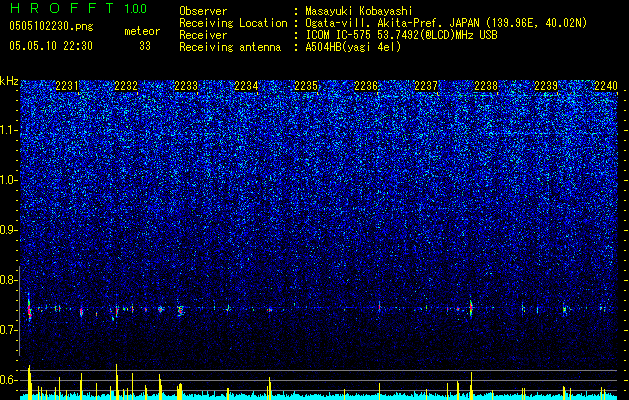
Task: Click the A504HB(yagi 4el) antenna value
Action: [353, 47]
